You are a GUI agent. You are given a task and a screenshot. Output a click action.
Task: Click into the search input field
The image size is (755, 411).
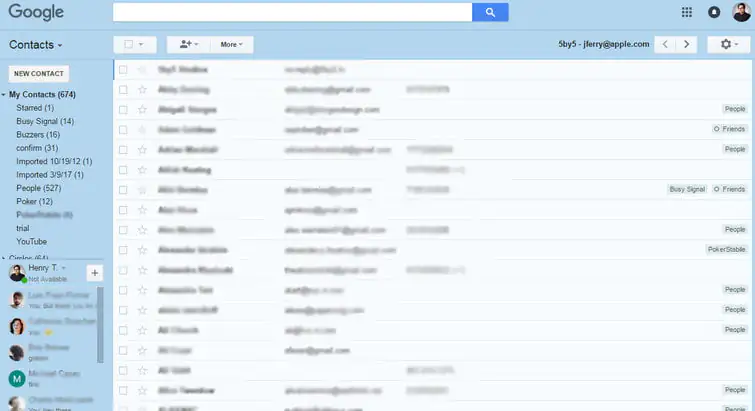tap(292, 13)
